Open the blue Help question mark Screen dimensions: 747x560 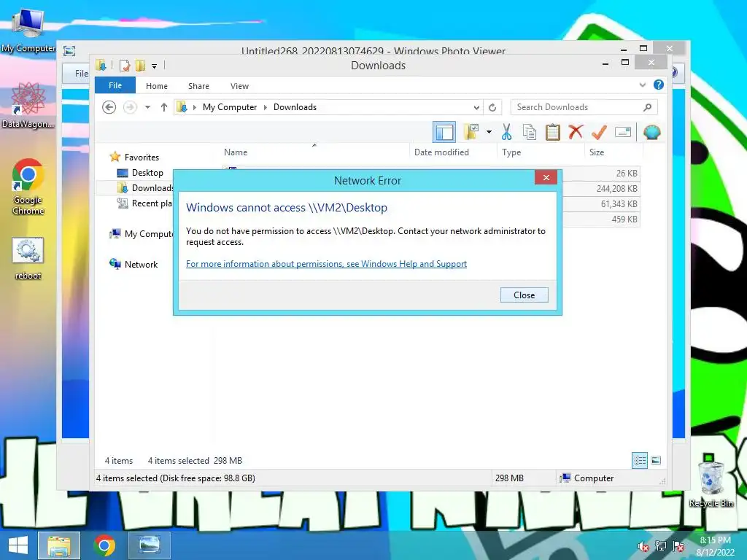(659, 85)
